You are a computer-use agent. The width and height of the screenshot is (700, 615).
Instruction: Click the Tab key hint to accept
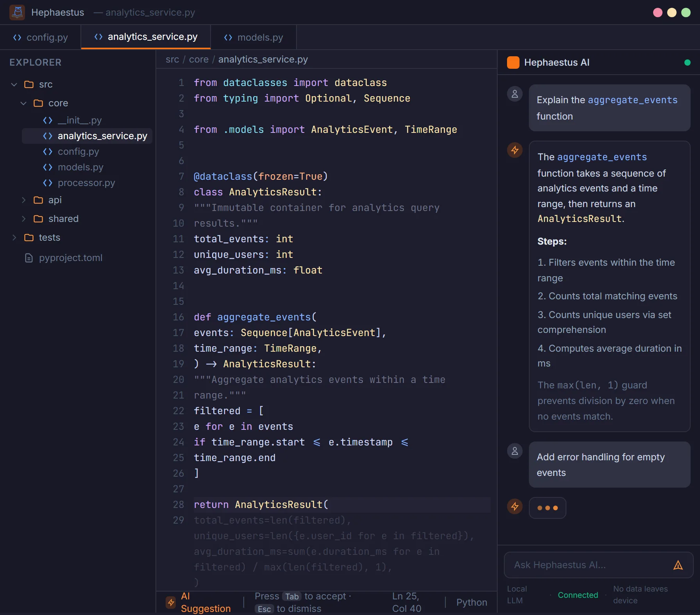[x=292, y=597]
